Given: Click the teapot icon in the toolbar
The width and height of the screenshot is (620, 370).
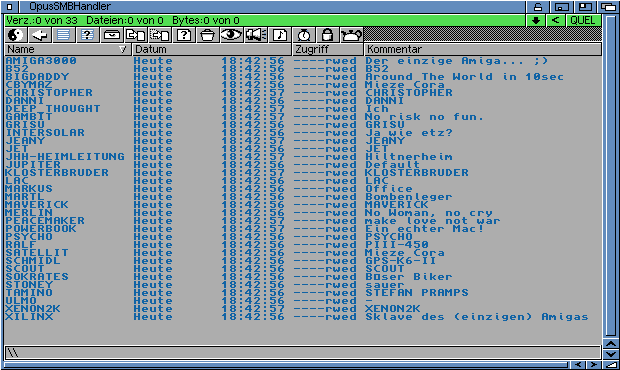Looking at the screenshot, I should [x=351, y=35].
